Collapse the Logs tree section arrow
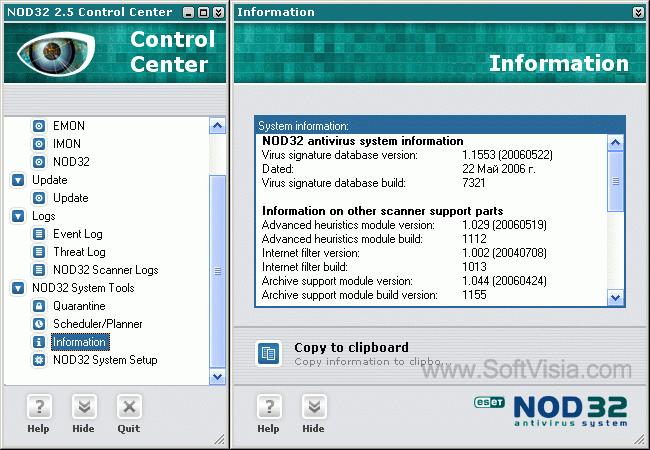This screenshot has height=450, width=650. pos(18,216)
